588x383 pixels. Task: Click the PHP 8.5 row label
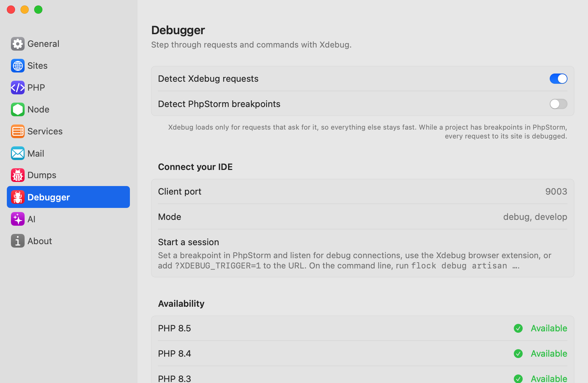click(x=174, y=328)
